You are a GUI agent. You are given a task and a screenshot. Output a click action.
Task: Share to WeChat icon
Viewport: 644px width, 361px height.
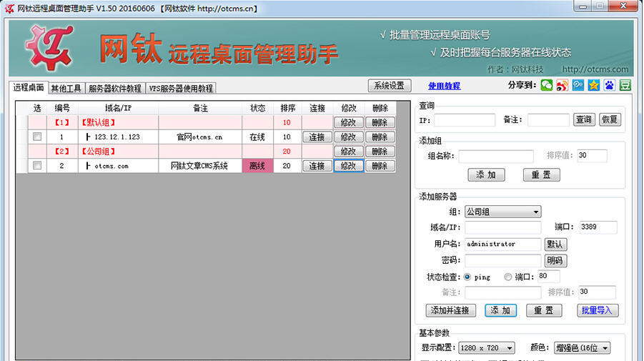pos(547,85)
